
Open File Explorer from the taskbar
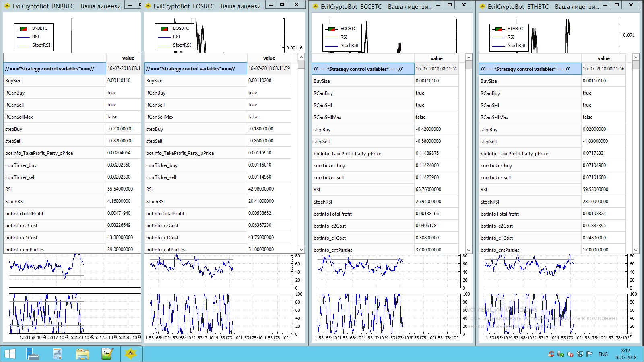(x=82, y=354)
